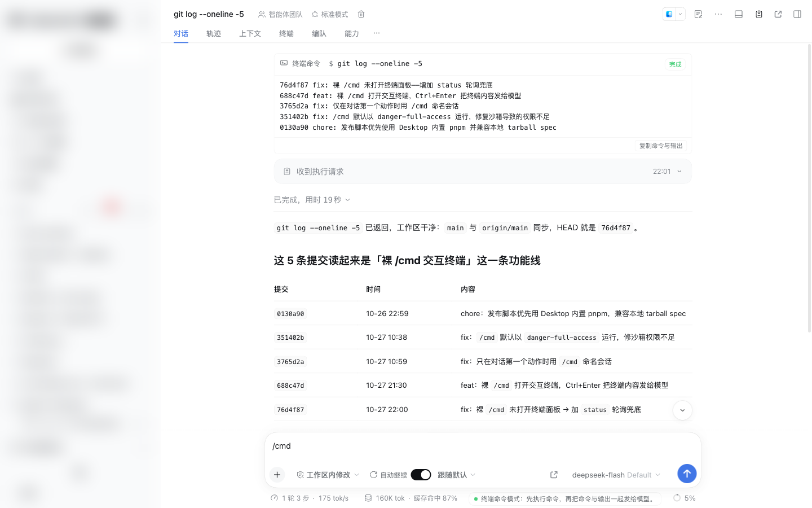Screen dimensions: 812x508
Task: Click the 标准模式 mode indicator
Action: (x=330, y=14)
